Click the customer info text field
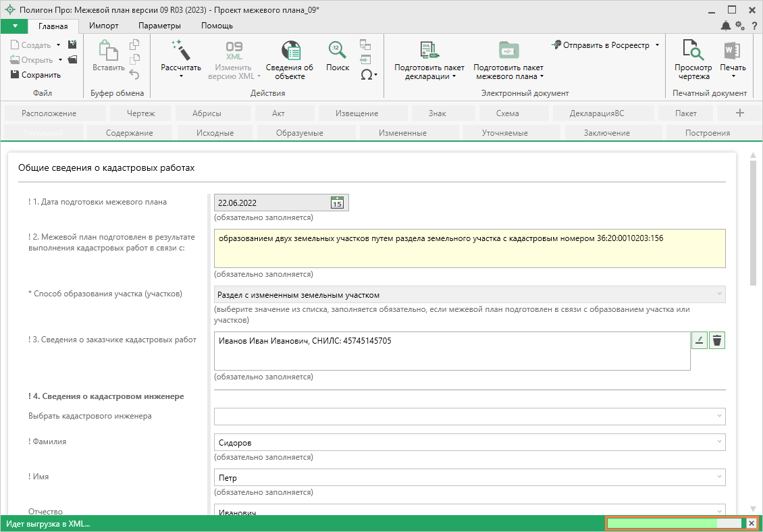 point(452,350)
